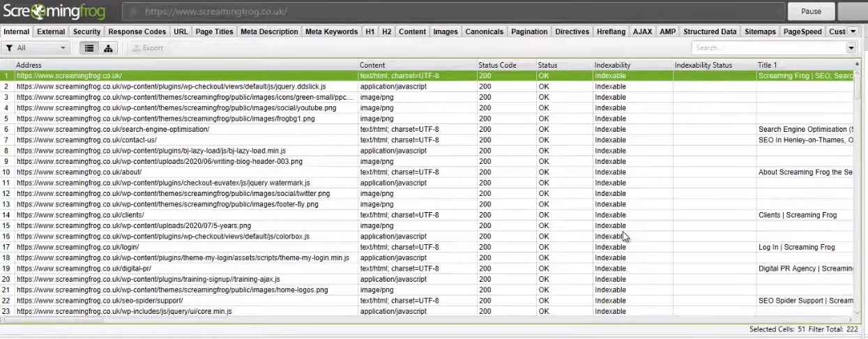Switch to the Response Codes tab
Screen dimensions: 868x339
coord(137,31)
